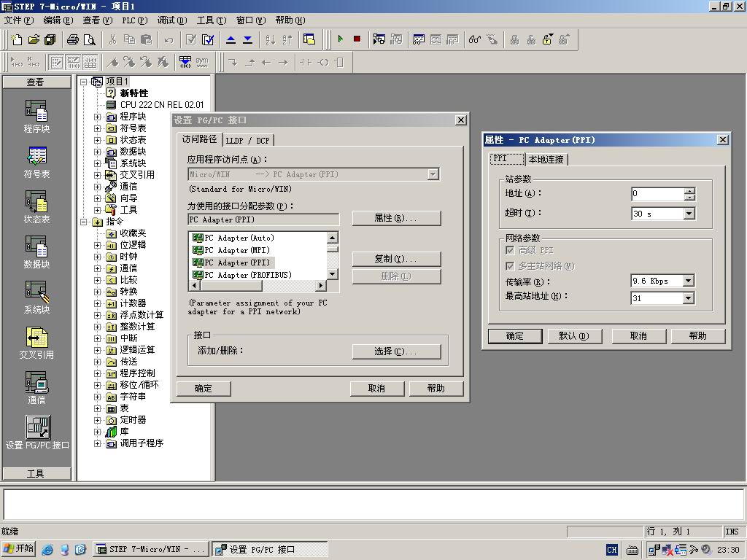Image resolution: width=747 pixels, height=560 pixels.
Task: Expand the 定时器 instruction node
Action: [97, 420]
